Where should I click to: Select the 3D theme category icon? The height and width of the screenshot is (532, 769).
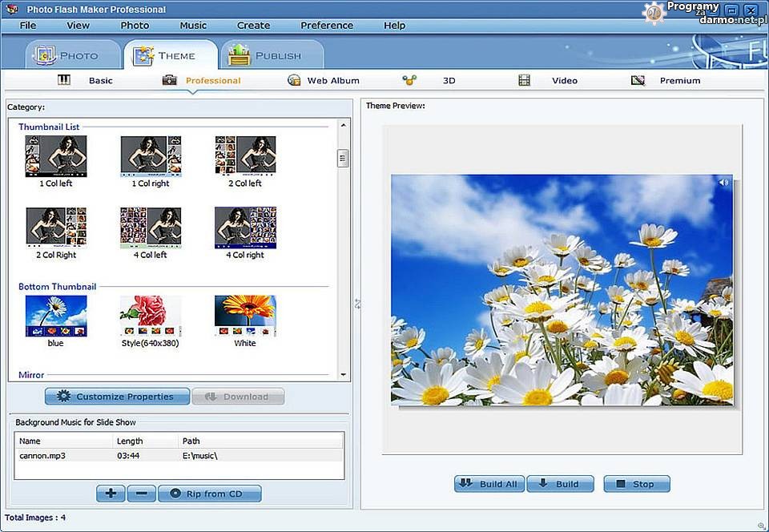pos(409,80)
